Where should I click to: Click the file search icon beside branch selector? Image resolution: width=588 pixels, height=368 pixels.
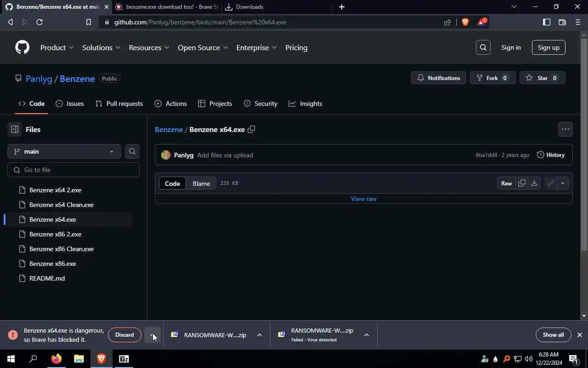tap(132, 151)
